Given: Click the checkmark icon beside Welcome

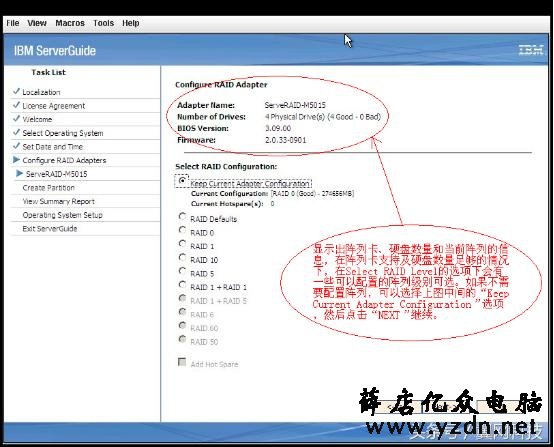Looking at the screenshot, I should coord(16,118).
